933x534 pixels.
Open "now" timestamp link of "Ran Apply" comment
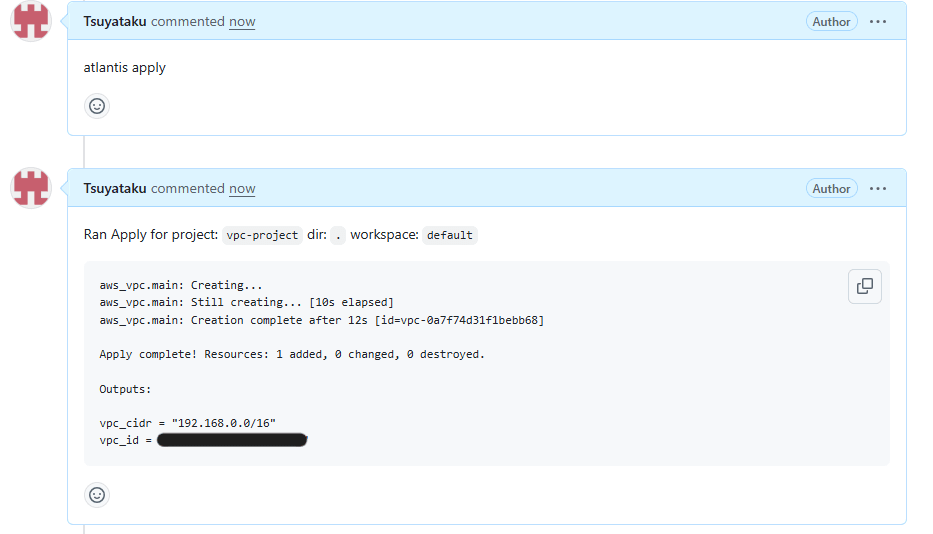point(242,189)
